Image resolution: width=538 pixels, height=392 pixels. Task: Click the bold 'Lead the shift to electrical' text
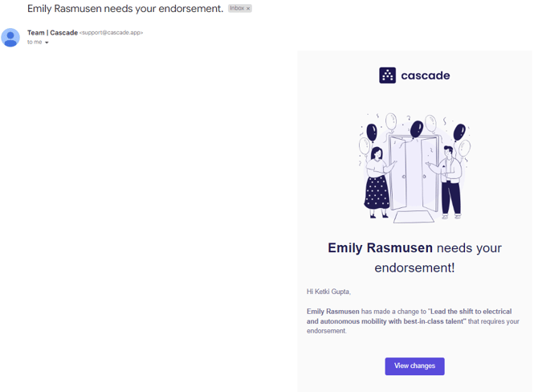(x=471, y=312)
